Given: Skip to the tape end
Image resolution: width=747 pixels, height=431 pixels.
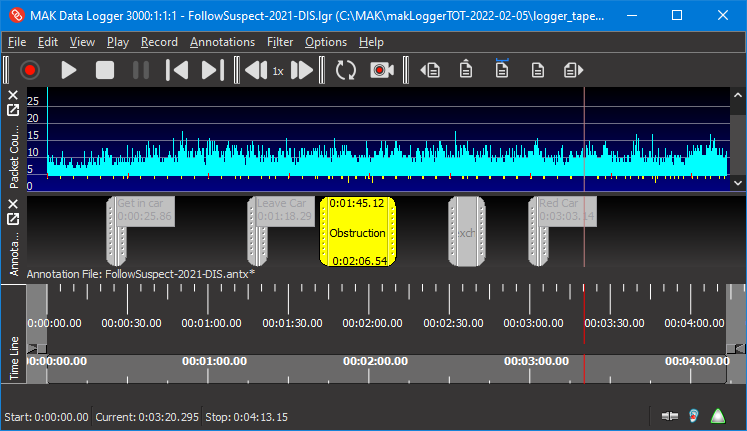Looking at the screenshot, I should point(212,70).
